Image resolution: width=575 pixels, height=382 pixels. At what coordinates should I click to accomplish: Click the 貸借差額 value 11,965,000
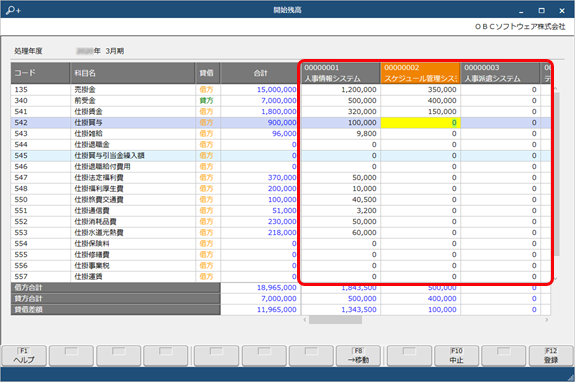point(276,310)
